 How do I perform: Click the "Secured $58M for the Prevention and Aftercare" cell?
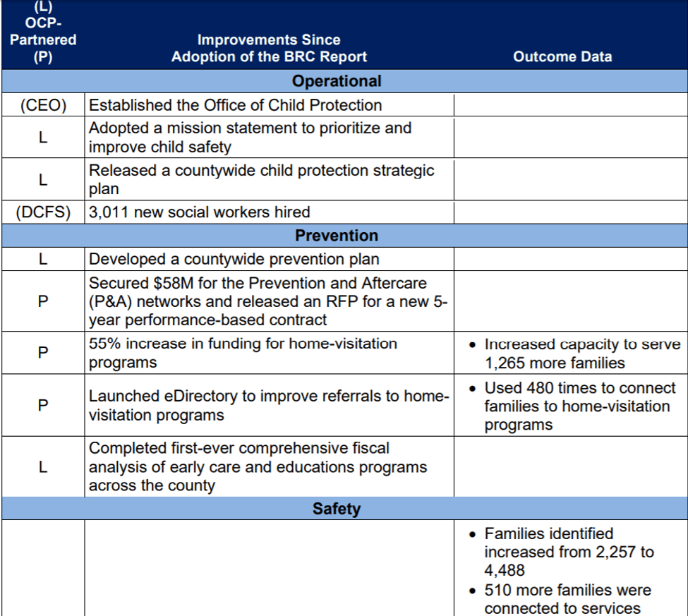pyautogui.click(x=268, y=301)
